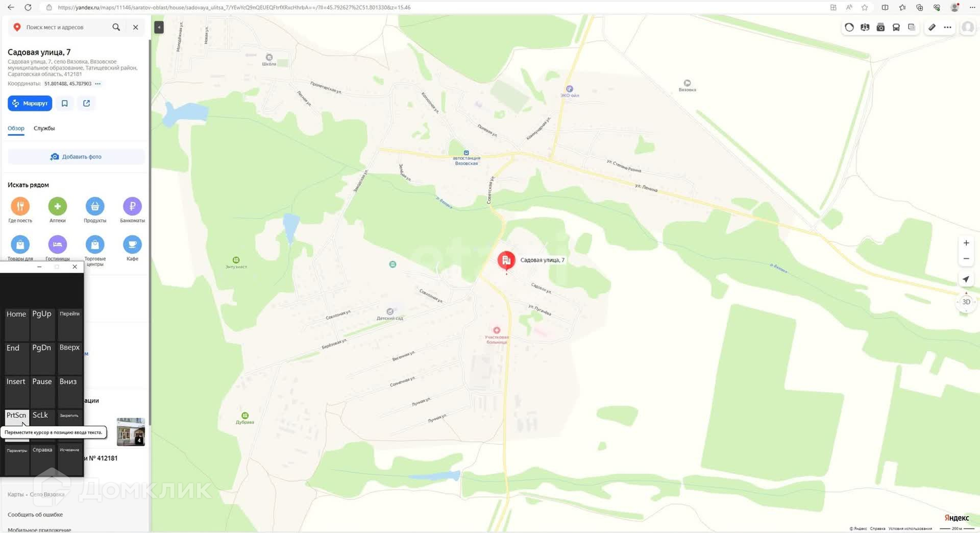Expand coordinates options with three dots

pos(98,84)
